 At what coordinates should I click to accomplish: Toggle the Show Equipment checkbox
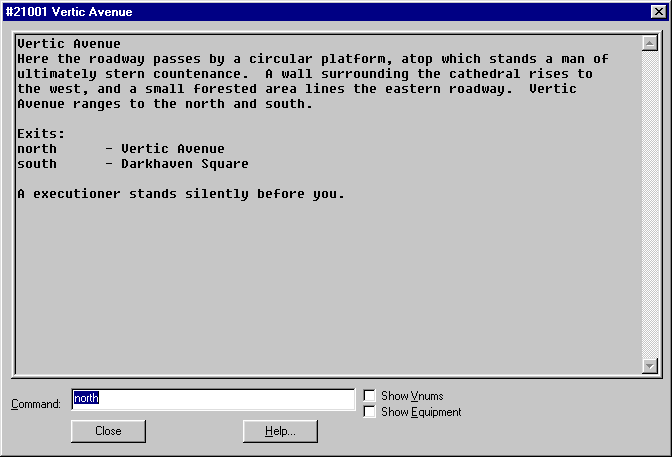point(370,412)
